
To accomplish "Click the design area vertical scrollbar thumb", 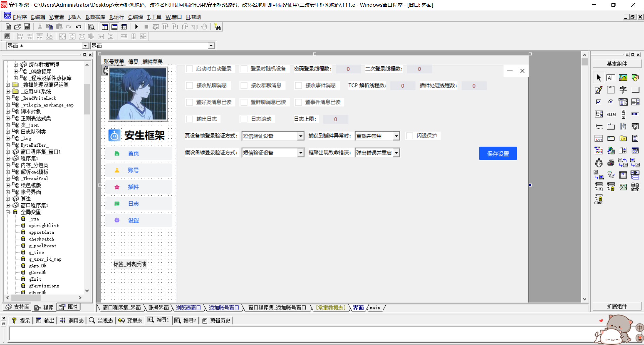I will (x=585, y=62).
